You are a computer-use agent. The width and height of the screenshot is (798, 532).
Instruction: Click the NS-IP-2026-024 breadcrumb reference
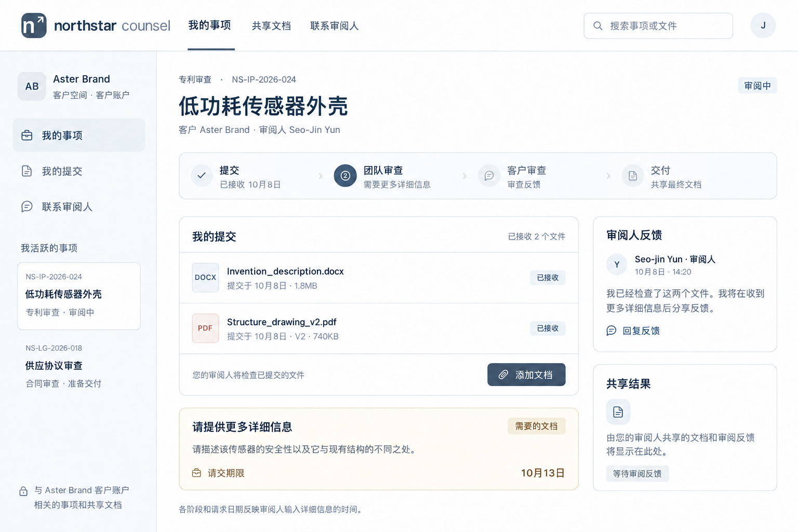click(x=264, y=79)
